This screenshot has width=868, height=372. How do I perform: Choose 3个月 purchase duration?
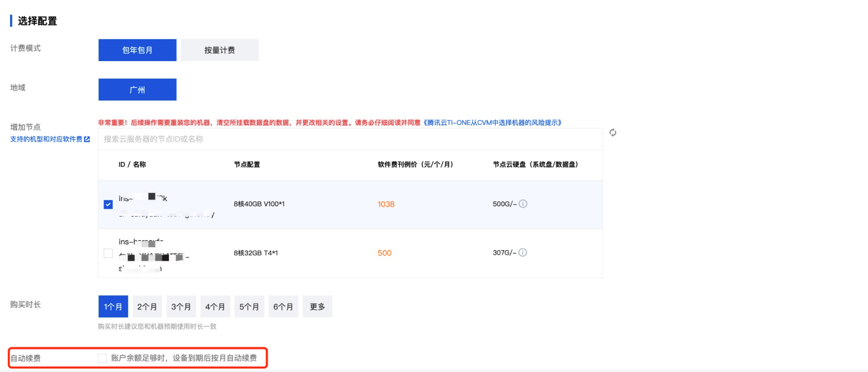[181, 306]
